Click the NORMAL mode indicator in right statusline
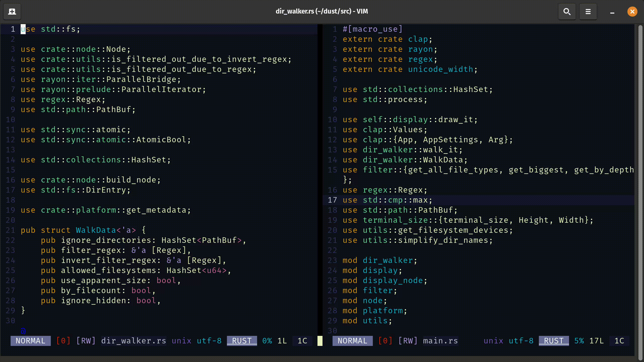Viewport: 644px width, 362px height. (x=352, y=341)
